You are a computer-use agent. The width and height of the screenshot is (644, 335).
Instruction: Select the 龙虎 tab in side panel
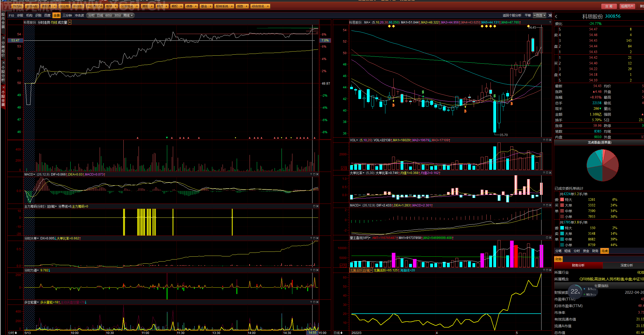(604, 251)
